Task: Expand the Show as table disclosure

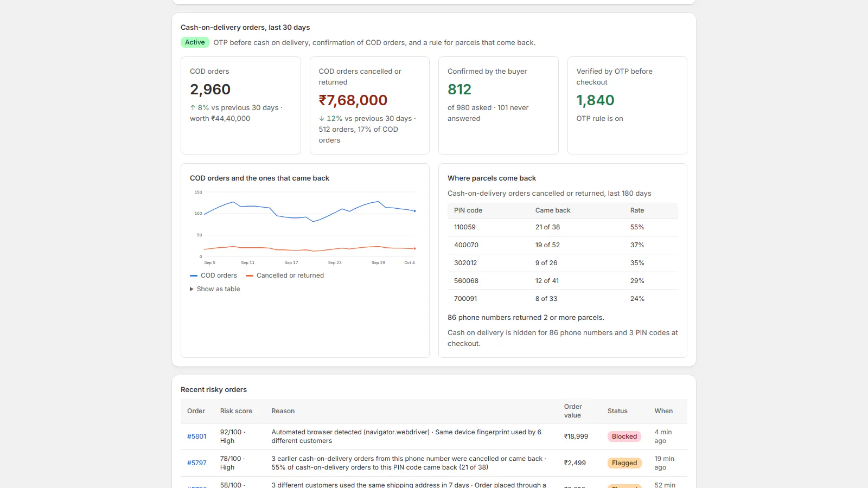Action: [x=215, y=289]
